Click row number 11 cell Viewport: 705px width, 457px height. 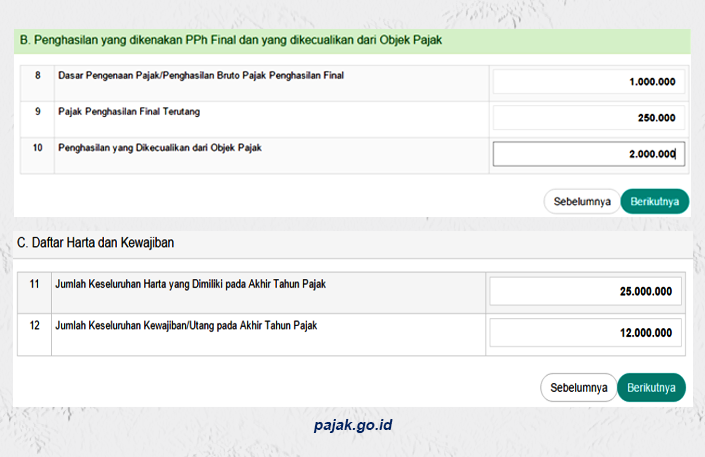click(x=34, y=285)
